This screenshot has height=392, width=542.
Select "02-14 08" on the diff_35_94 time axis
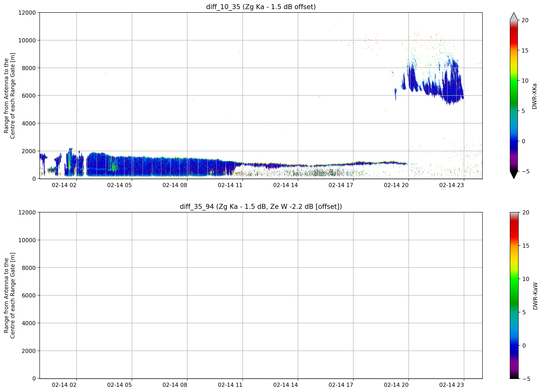pyautogui.click(x=175, y=385)
